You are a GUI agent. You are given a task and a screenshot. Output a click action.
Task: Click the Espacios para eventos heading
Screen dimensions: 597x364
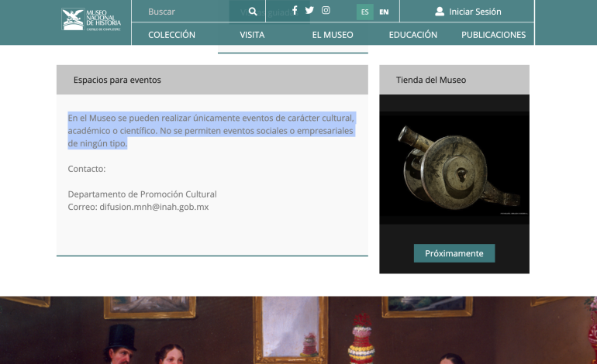(x=117, y=80)
